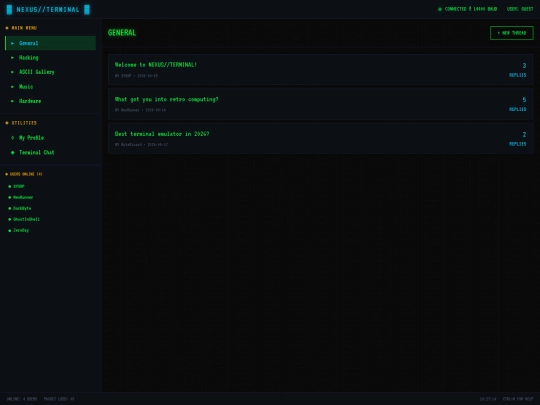Click Ctrl+H for help in status bar
Screen dimensions: 540x405
[518, 399]
